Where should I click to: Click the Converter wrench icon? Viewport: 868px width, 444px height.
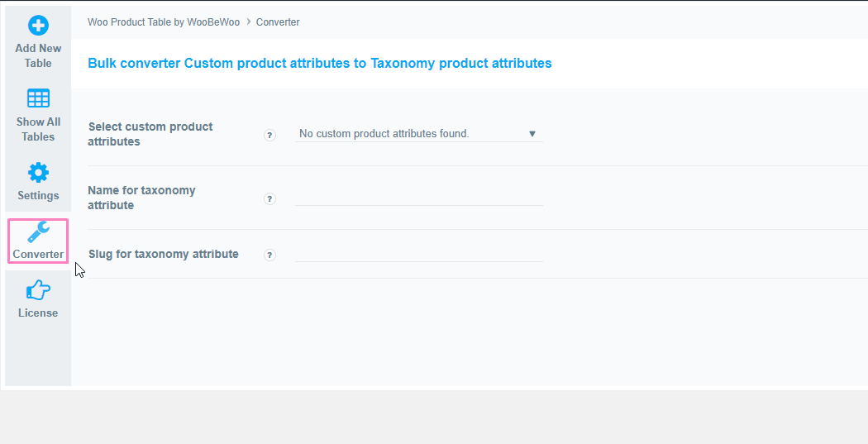38,232
